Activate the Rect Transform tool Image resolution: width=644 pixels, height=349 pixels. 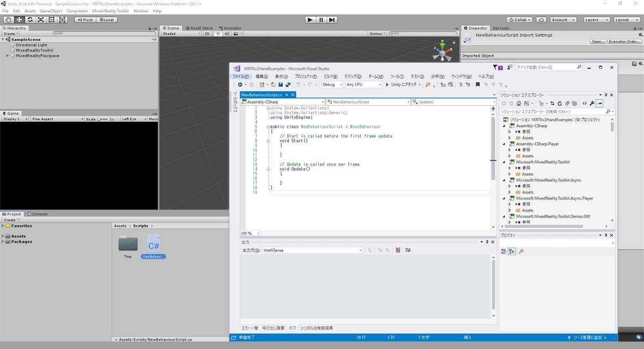(x=51, y=19)
